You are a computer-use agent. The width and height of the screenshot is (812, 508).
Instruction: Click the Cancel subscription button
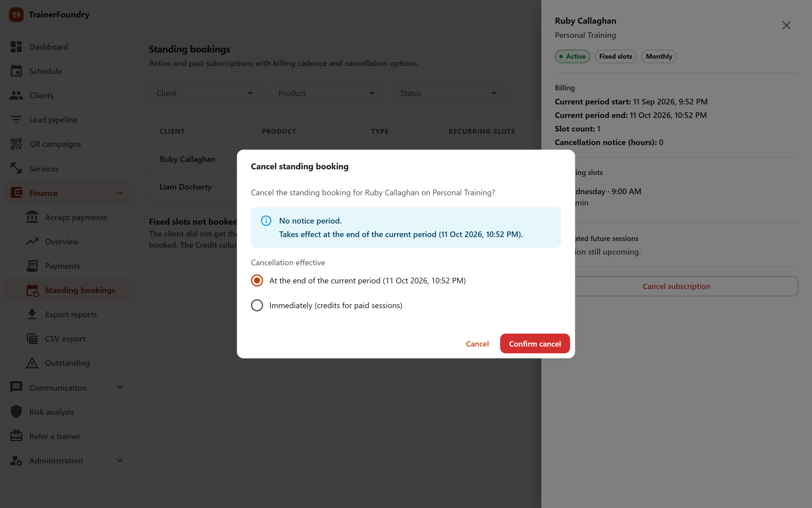click(x=676, y=286)
